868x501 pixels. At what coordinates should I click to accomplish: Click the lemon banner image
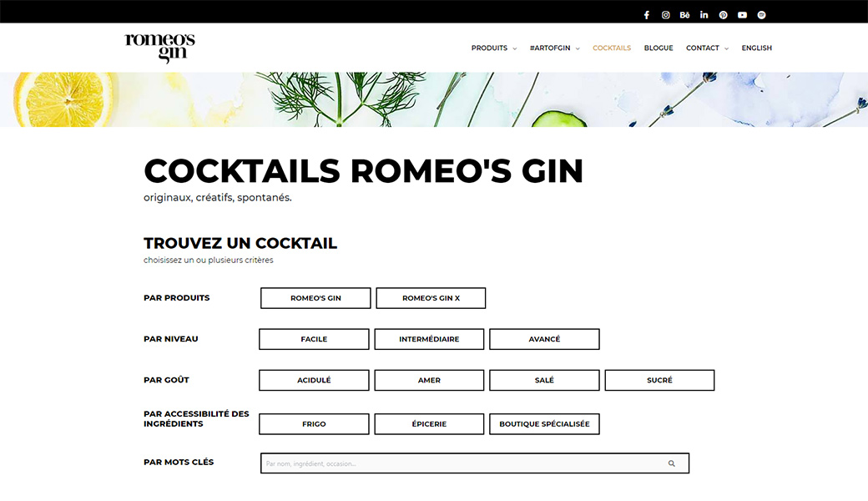pyautogui.click(x=434, y=99)
